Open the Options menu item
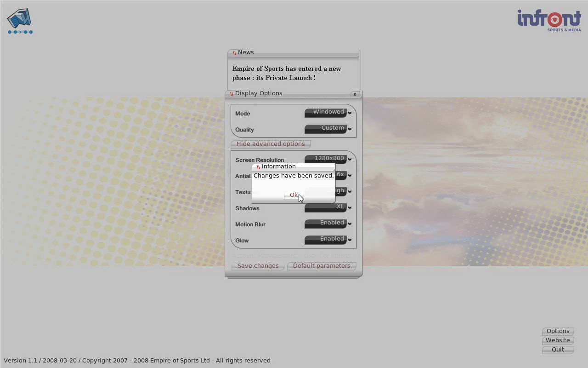This screenshot has width=588, height=368. (x=558, y=331)
